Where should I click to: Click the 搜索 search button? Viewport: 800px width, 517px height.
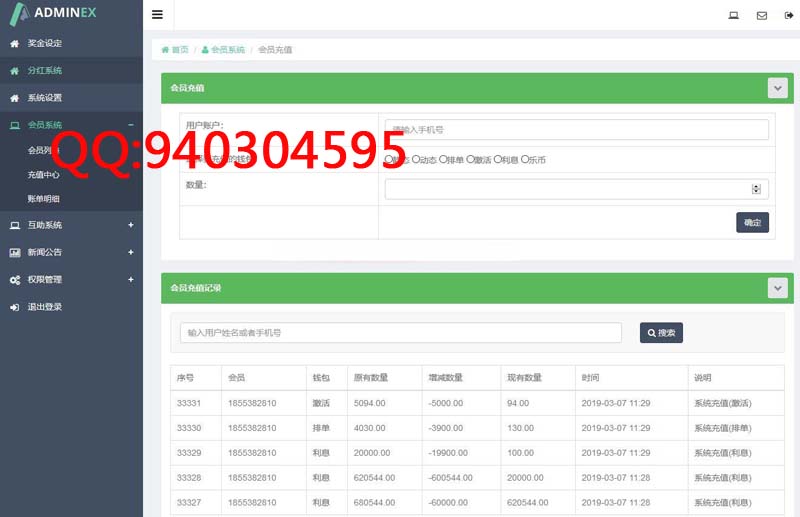click(661, 333)
